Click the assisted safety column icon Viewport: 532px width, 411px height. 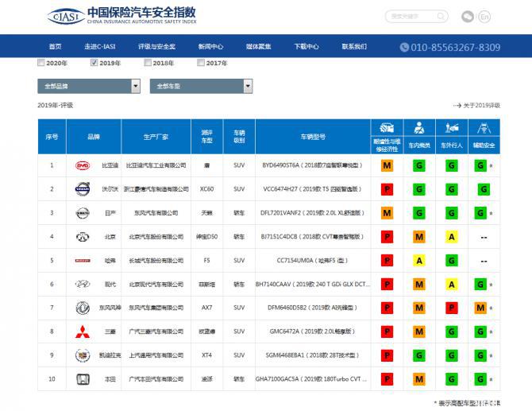coord(484,128)
